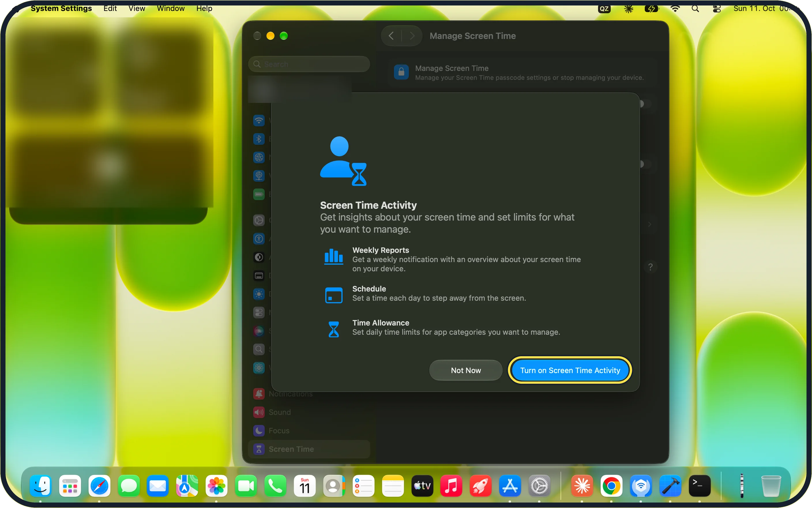Viewport: 812px width, 508px height.
Task: Go back in System Settings
Action: (391, 36)
